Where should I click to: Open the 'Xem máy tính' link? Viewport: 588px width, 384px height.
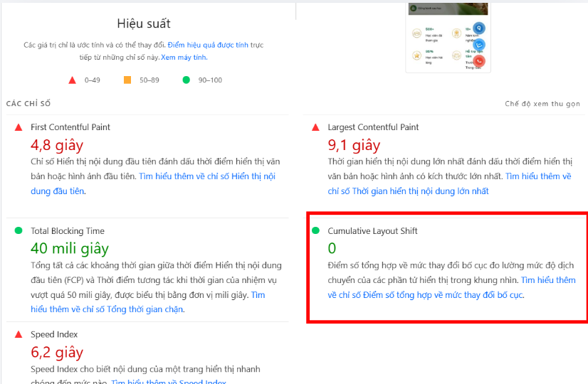[x=184, y=58]
